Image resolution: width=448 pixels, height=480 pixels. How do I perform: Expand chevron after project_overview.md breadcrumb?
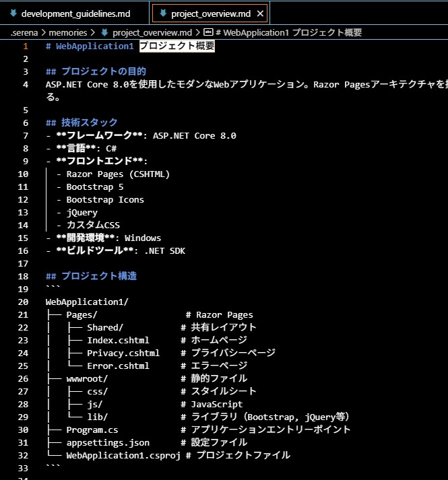(197, 32)
